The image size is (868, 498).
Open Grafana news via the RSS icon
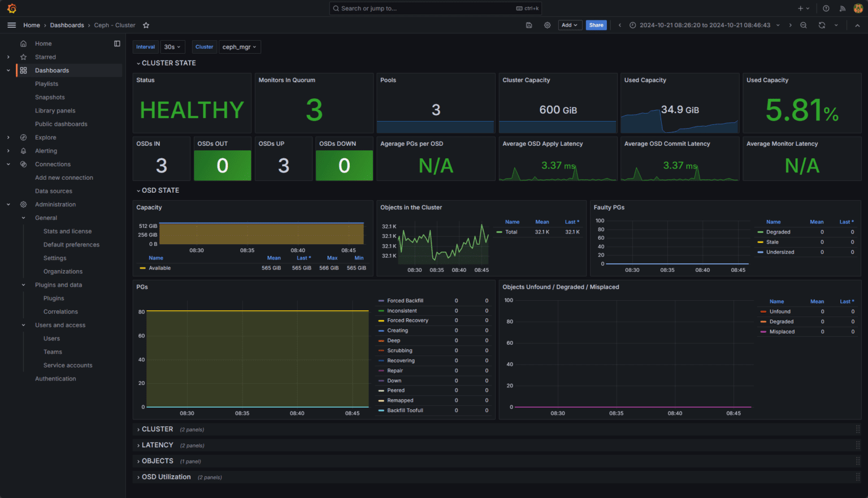pyautogui.click(x=841, y=8)
